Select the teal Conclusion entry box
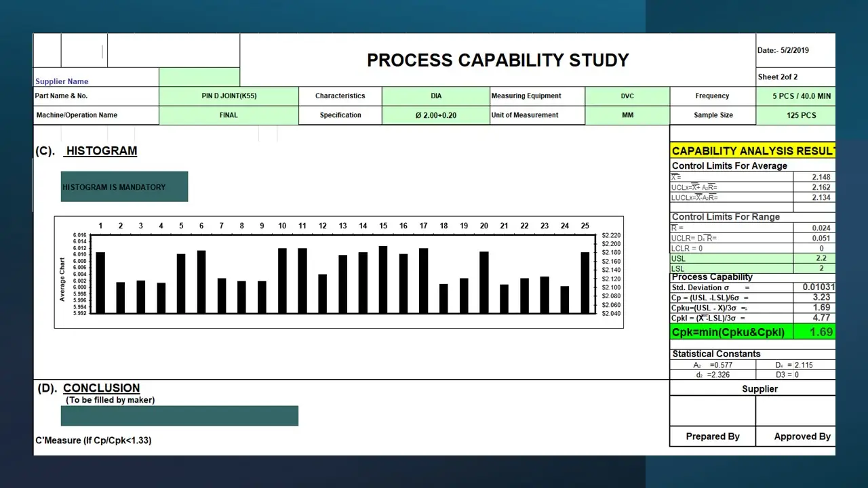 [x=180, y=416]
